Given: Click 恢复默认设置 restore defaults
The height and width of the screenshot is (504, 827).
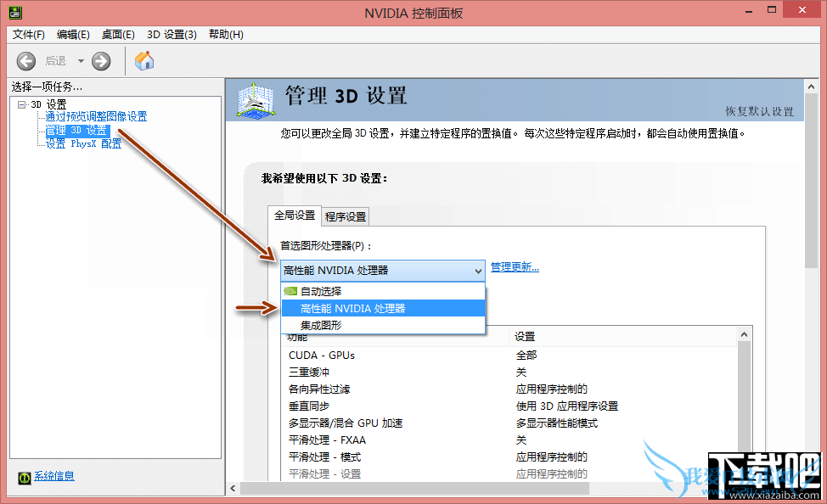Looking at the screenshot, I should [759, 111].
